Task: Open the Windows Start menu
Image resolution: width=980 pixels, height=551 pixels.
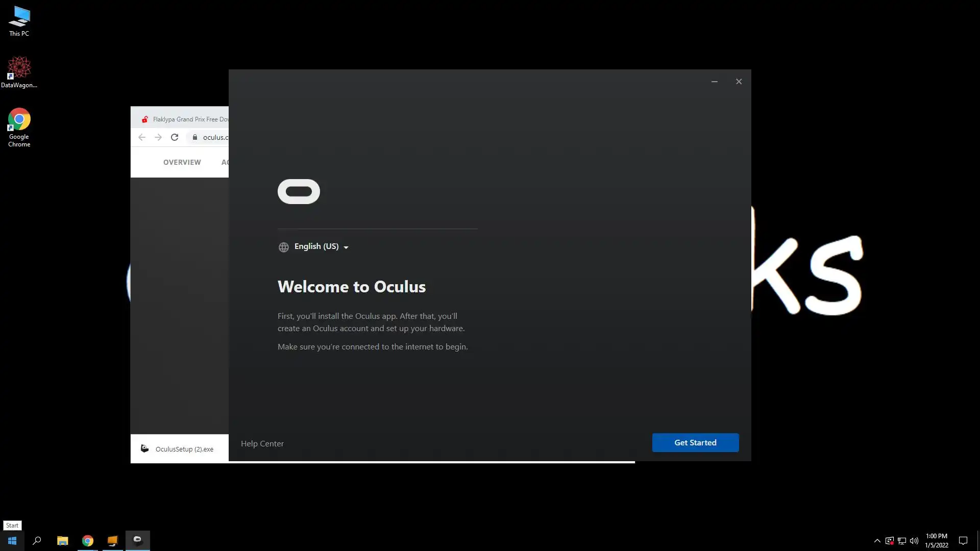Action: coord(12,540)
